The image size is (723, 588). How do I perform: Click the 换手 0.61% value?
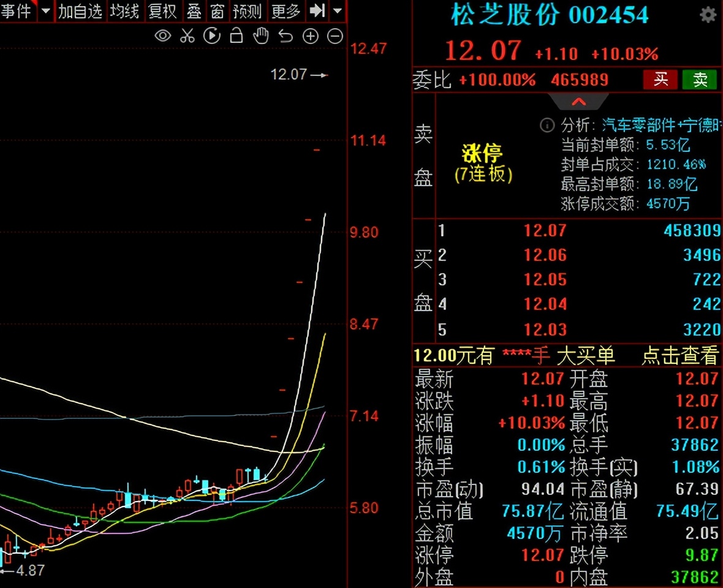click(541, 467)
